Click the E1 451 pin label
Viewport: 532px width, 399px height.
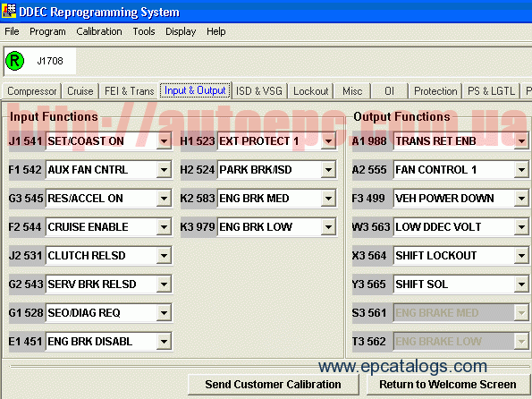click(x=25, y=341)
